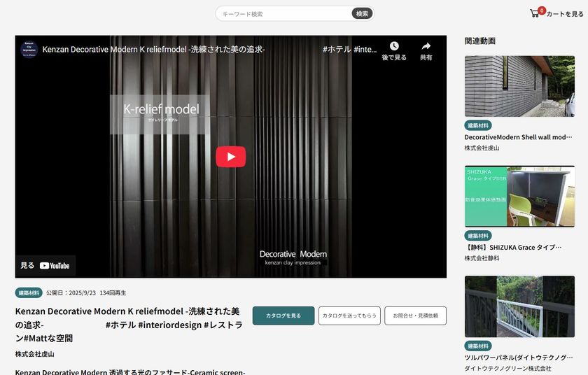Open SHIZUKA Grace video thumbnail
The image size is (588, 375).
pos(519,197)
